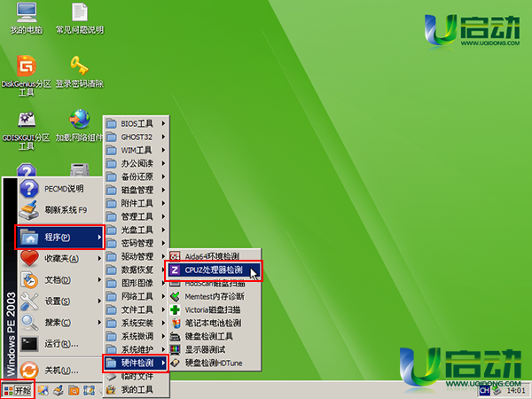Open the 系统维护 program folder
The image size is (532, 399).
click(x=136, y=349)
